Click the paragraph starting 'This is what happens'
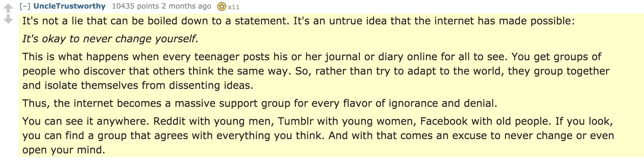644x162 pixels. [316, 71]
